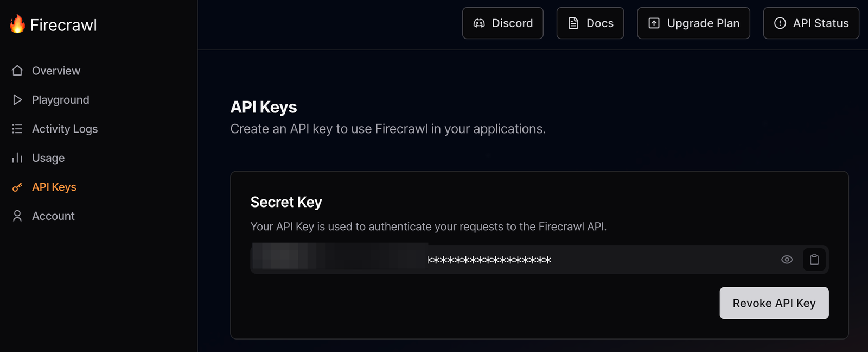Open the Docs from the top bar

tap(590, 23)
